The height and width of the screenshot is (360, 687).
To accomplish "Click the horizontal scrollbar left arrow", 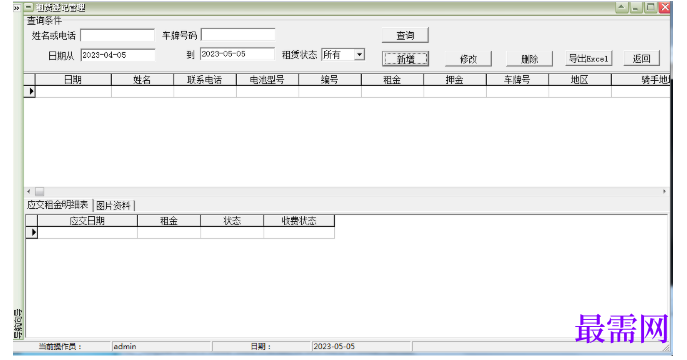I will click(29, 191).
